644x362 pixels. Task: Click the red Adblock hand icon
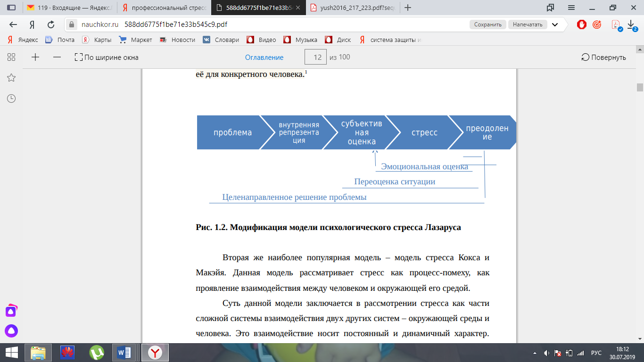(x=581, y=25)
